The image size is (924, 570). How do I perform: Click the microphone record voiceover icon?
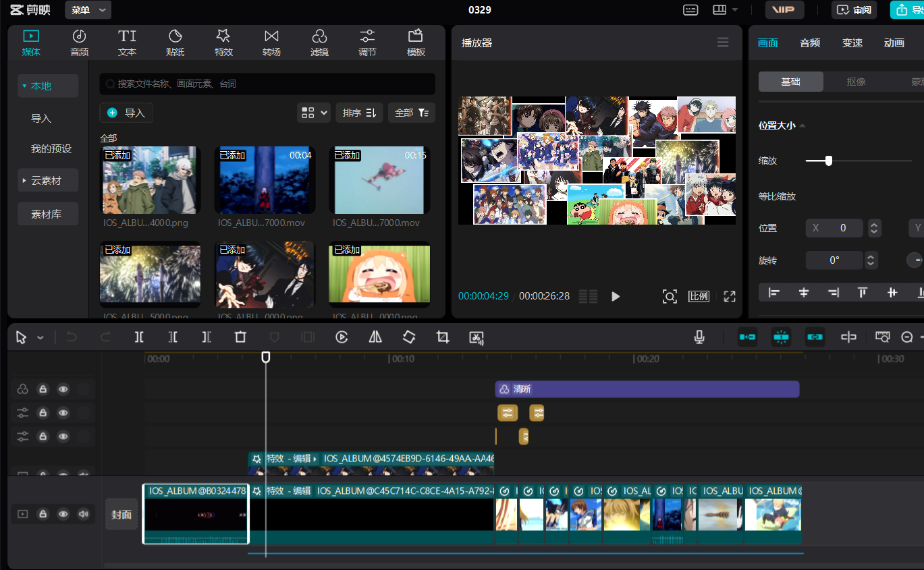[x=699, y=337]
